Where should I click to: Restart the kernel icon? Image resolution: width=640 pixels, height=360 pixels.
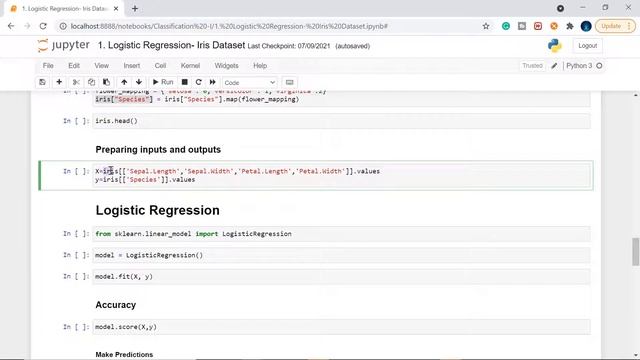pyautogui.click(x=198, y=82)
